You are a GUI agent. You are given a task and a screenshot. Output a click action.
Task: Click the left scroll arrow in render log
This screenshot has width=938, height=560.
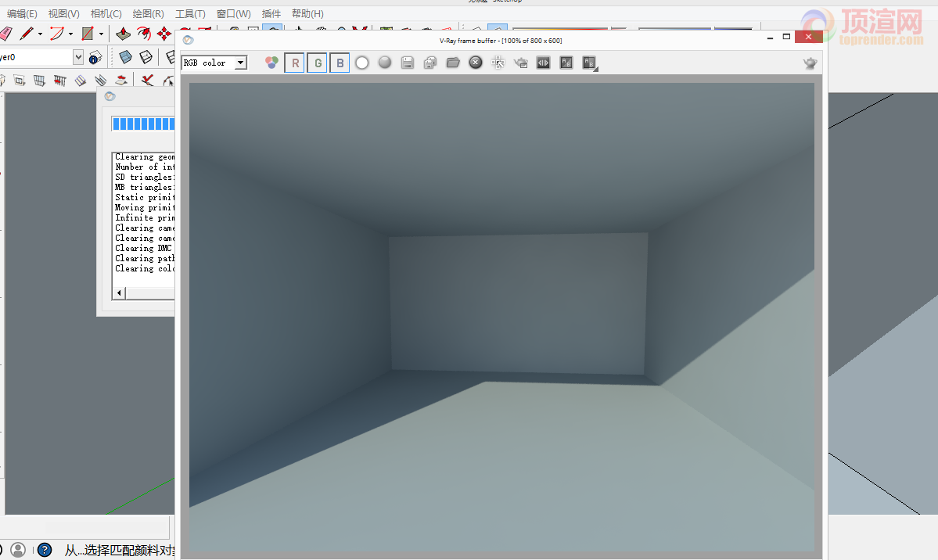pos(119,293)
